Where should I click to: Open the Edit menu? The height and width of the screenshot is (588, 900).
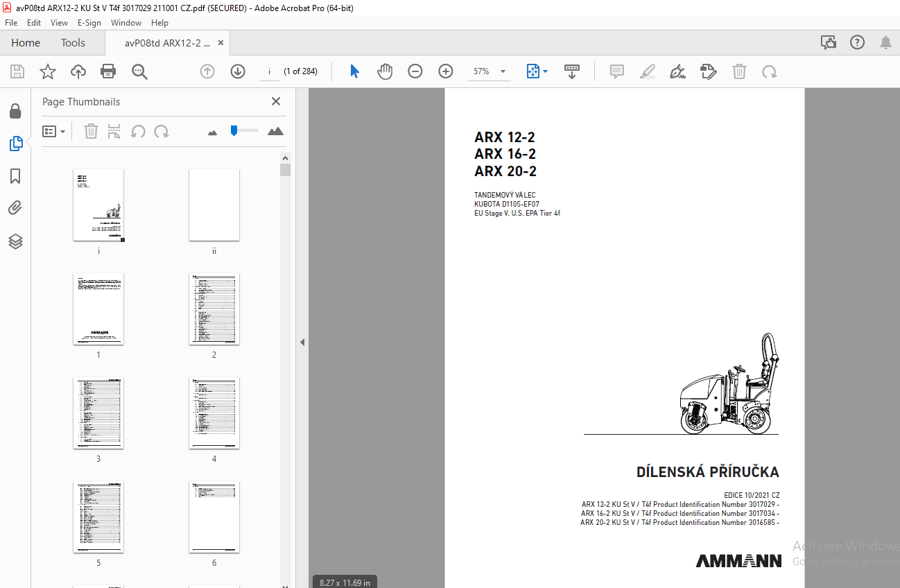pyautogui.click(x=34, y=23)
